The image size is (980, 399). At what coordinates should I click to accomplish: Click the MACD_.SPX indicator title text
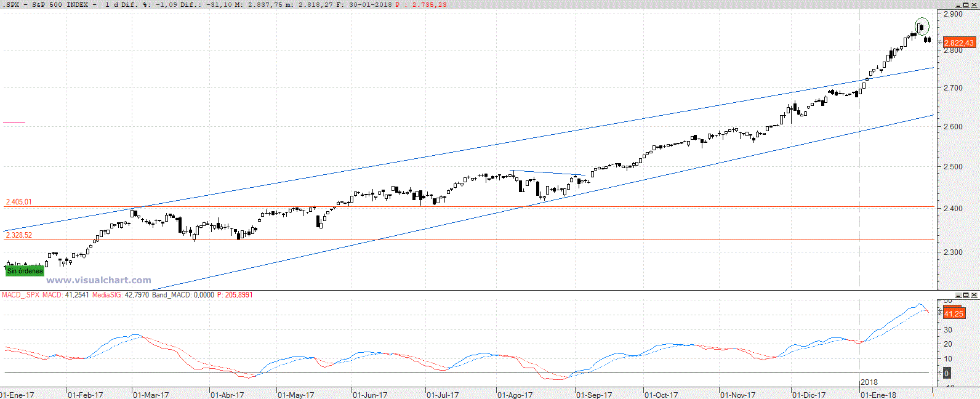(21, 295)
